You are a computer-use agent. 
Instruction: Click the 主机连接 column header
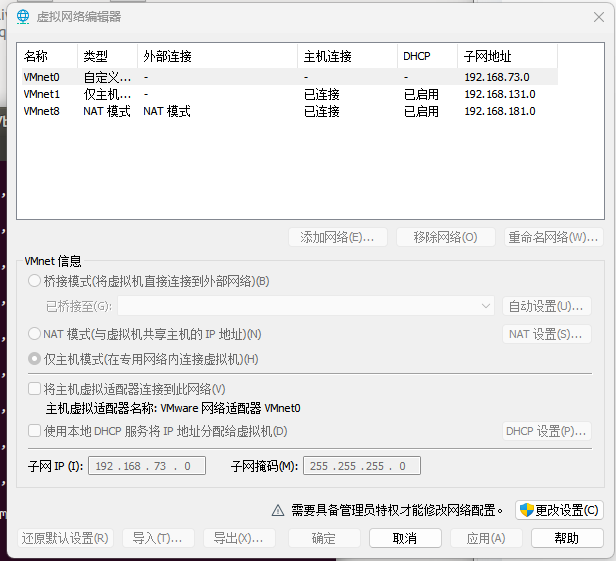coord(347,56)
